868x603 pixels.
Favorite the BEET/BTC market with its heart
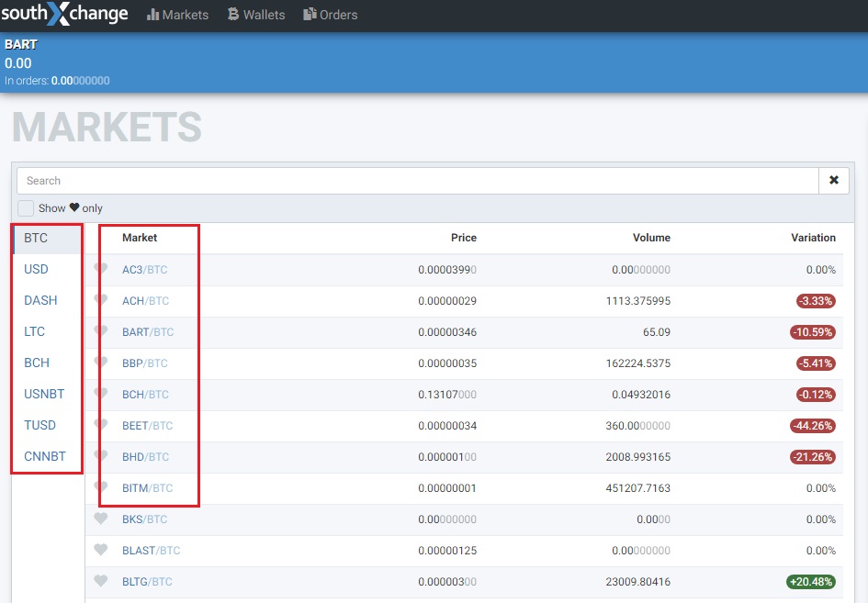101,424
